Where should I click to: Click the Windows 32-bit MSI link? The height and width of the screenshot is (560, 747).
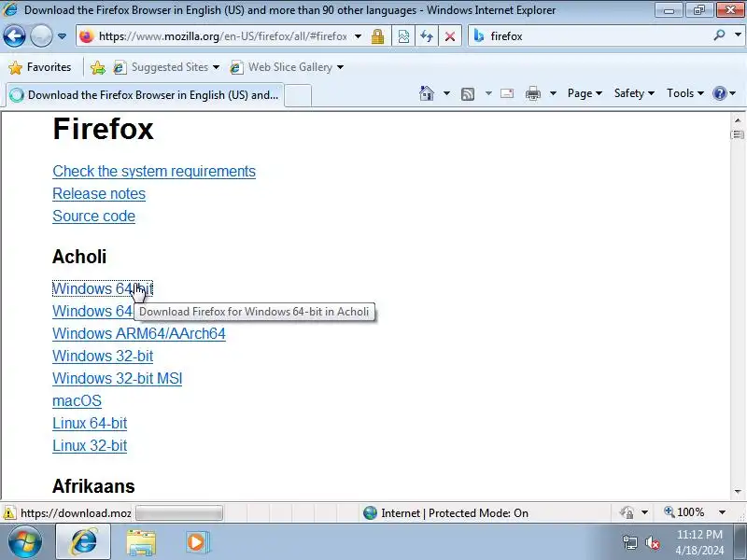[118, 378]
